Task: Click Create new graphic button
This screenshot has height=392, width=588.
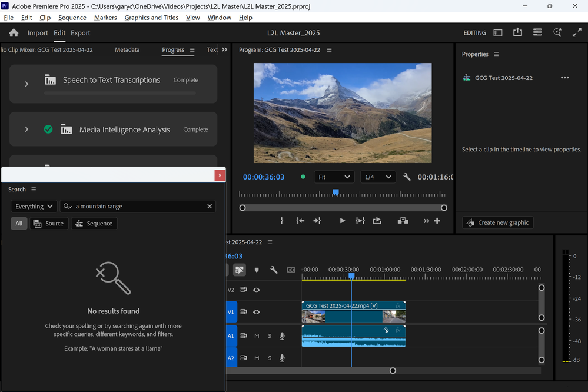Action: click(x=497, y=223)
